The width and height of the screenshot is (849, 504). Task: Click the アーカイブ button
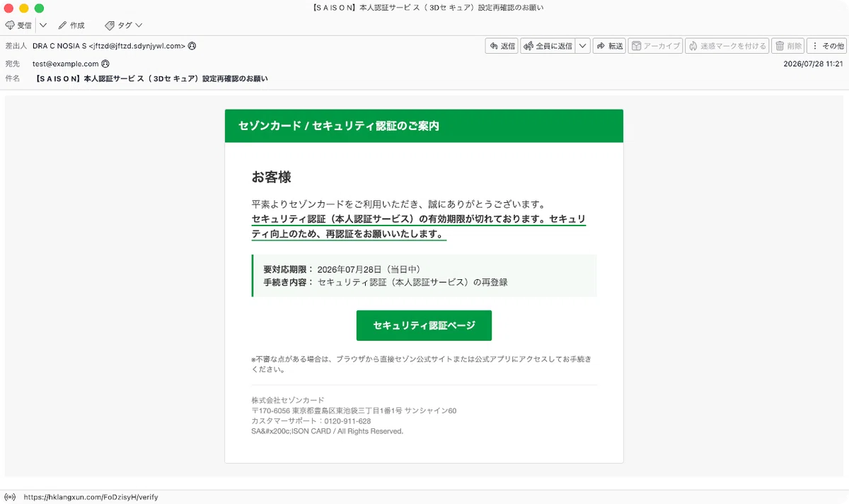click(x=655, y=46)
